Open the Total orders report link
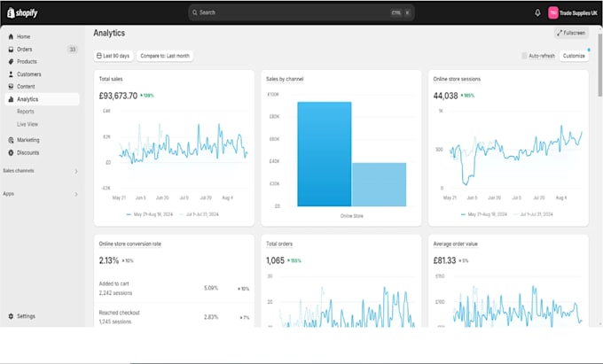The width and height of the screenshot is (603, 364). [279, 244]
